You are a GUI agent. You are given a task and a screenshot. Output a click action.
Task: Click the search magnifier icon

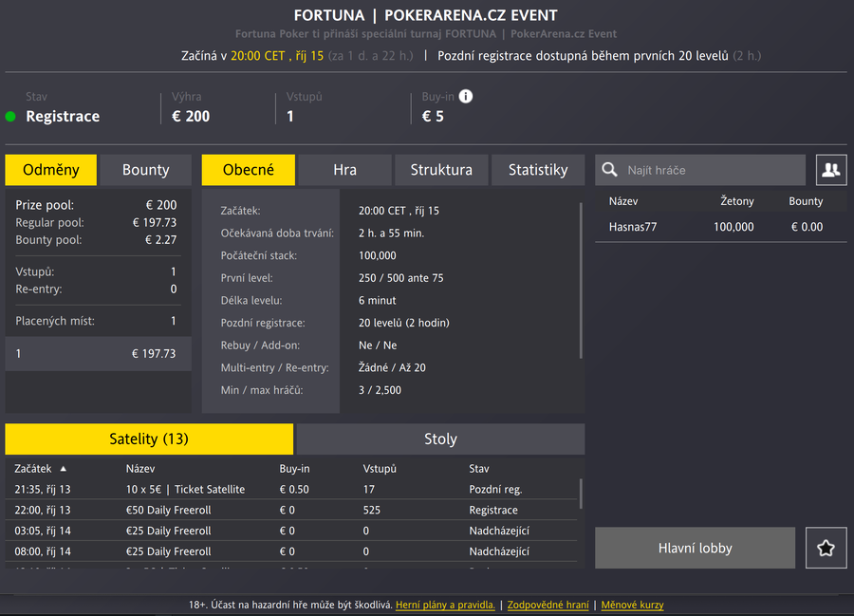tap(610, 170)
